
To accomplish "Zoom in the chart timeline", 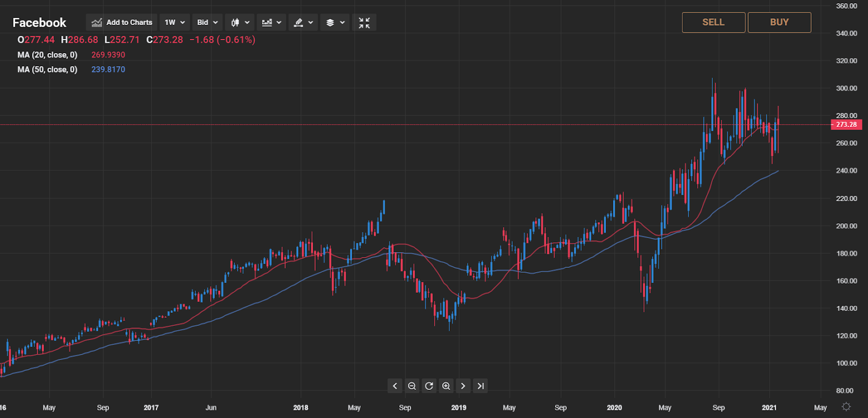I will [x=446, y=386].
